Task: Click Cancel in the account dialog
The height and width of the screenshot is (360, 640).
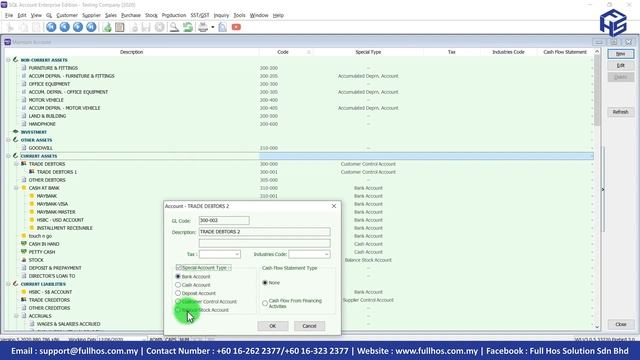Action: pyautogui.click(x=309, y=326)
